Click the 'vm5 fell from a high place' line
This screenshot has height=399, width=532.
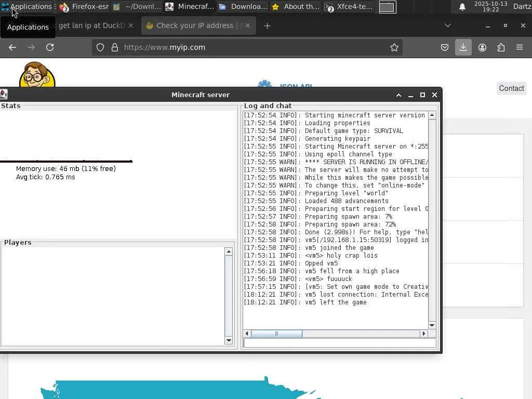point(322,271)
